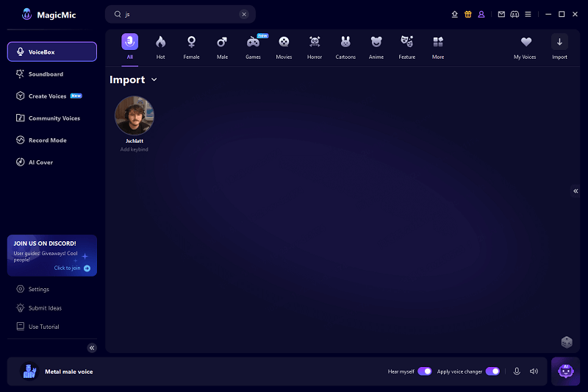
Task: Open the hamburger menu in title bar
Action: [528, 14]
